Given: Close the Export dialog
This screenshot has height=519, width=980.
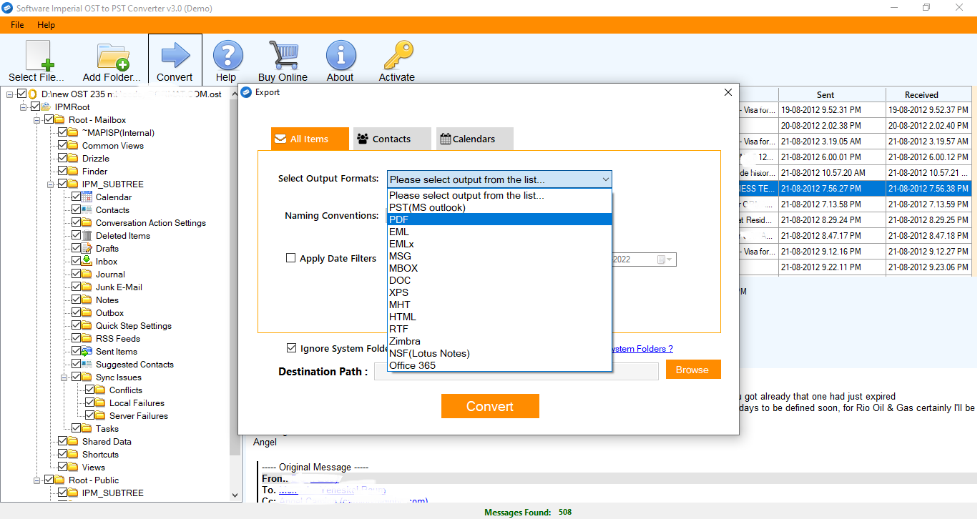Looking at the screenshot, I should (728, 92).
